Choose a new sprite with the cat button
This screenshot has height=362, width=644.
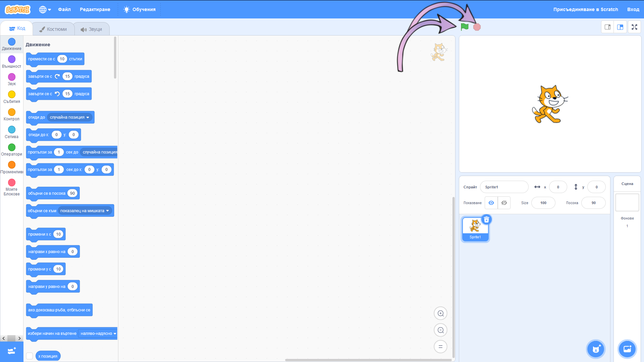click(596, 349)
